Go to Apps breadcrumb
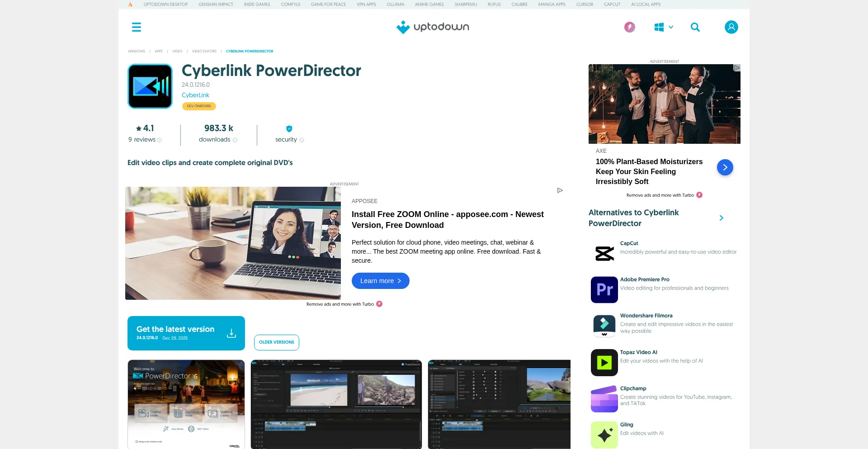This screenshot has height=449, width=868. click(159, 52)
